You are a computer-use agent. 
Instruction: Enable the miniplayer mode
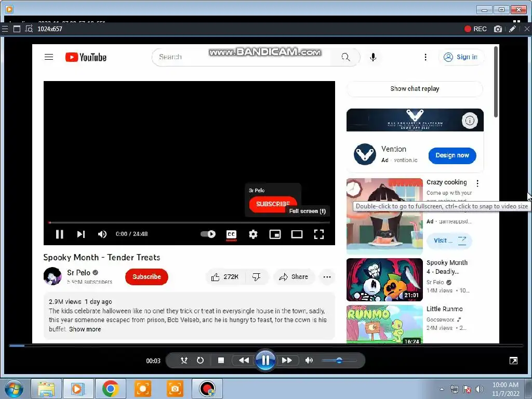(x=275, y=234)
